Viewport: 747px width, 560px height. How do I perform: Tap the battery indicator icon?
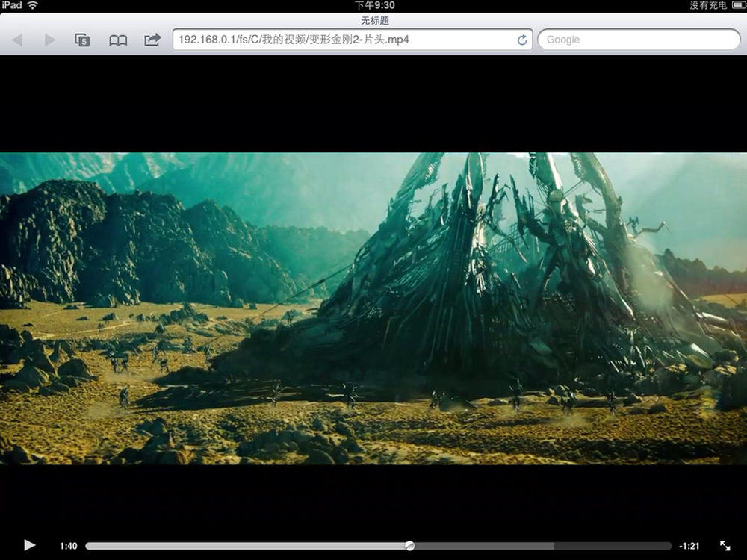[x=739, y=5]
